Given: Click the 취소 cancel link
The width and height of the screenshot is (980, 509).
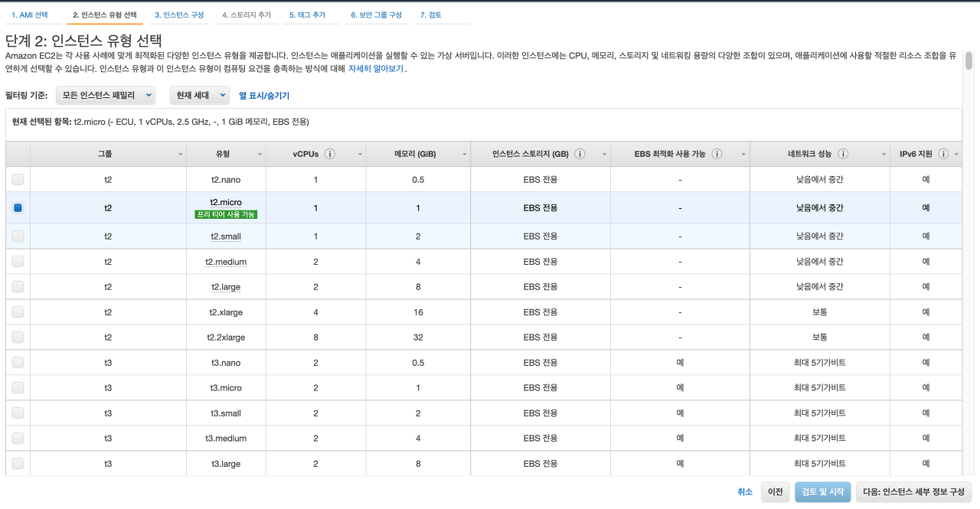Looking at the screenshot, I should (x=745, y=492).
